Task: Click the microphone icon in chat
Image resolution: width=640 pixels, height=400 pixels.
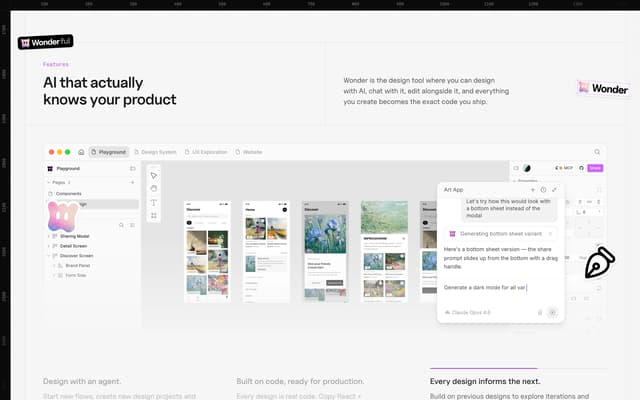Action: pyautogui.click(x=540, y=313)
